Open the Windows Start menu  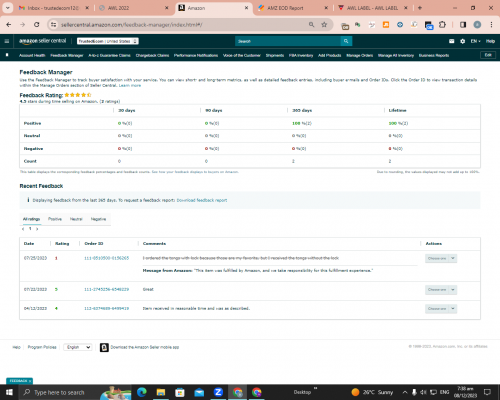pos(9,392)
